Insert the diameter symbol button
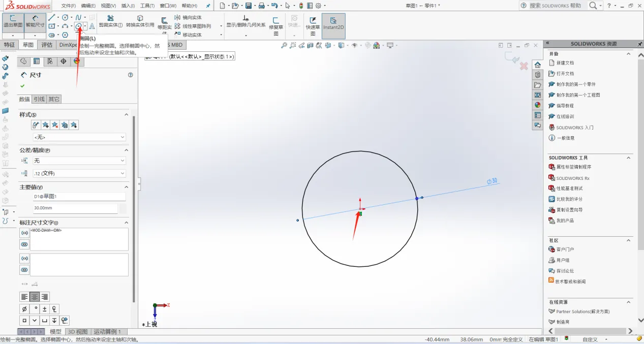Screen dimensions: 644x344 coord(24,309)
